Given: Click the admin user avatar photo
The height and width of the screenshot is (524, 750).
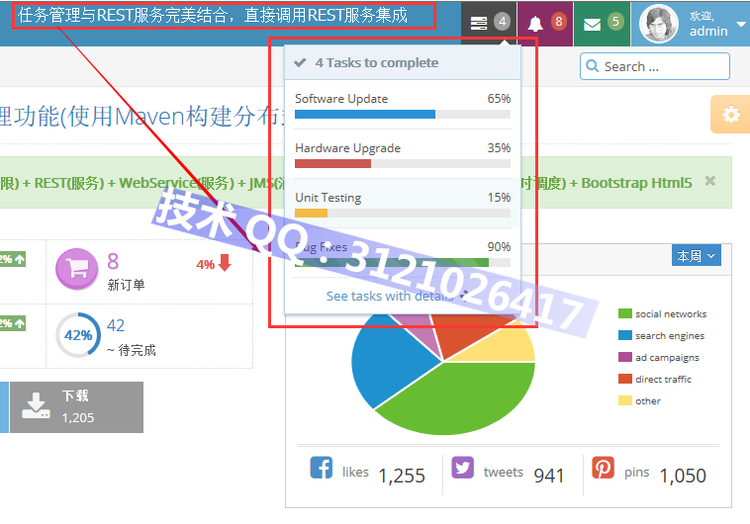Looking at the screenshot, I should coord(659,23).
